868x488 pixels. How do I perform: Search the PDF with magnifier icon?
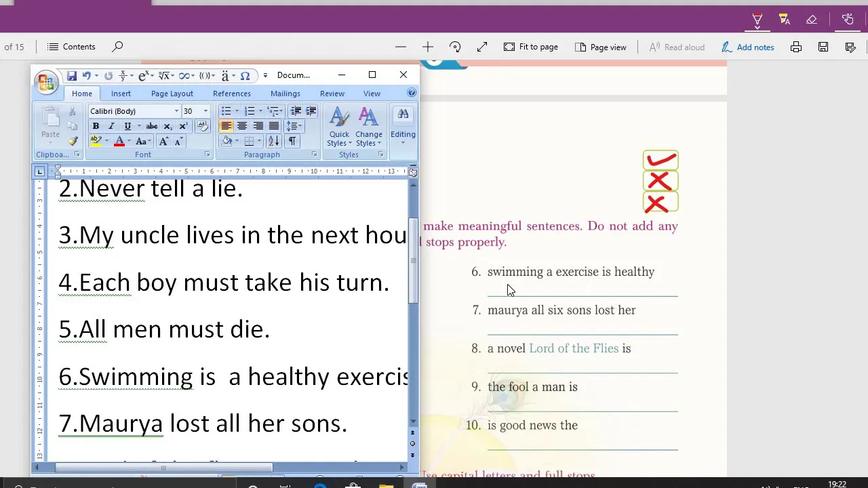coord(117,47)
